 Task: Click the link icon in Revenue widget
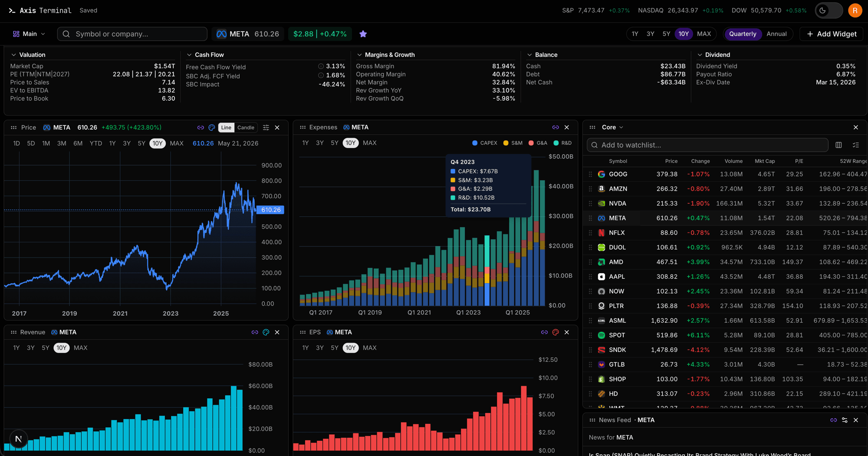(x=255, y=332)
